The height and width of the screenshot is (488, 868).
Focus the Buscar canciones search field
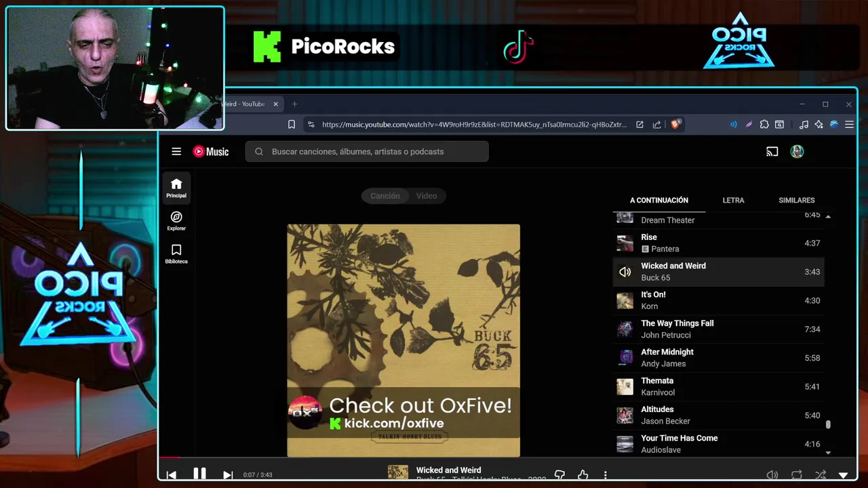tap(367, 152)
